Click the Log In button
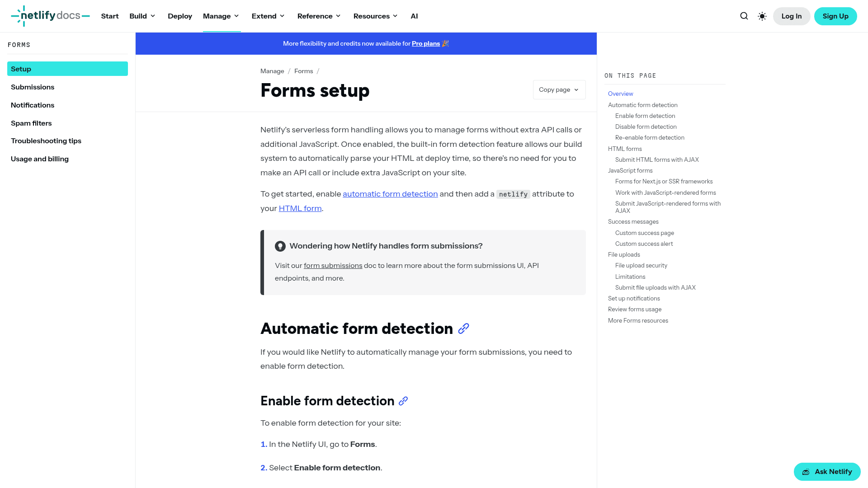This screenshot has width=868, height=488. pyautogui.click(x=792, y=16)
